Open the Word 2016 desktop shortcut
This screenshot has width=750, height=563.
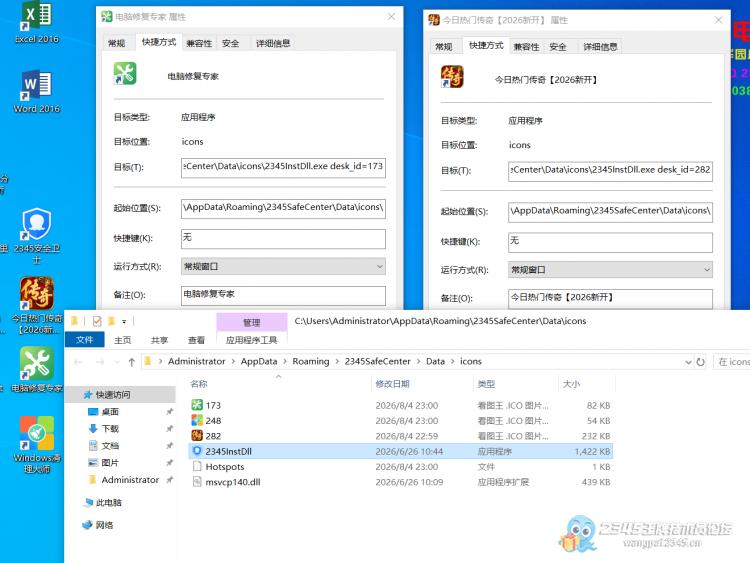click(x=36, y=92)
